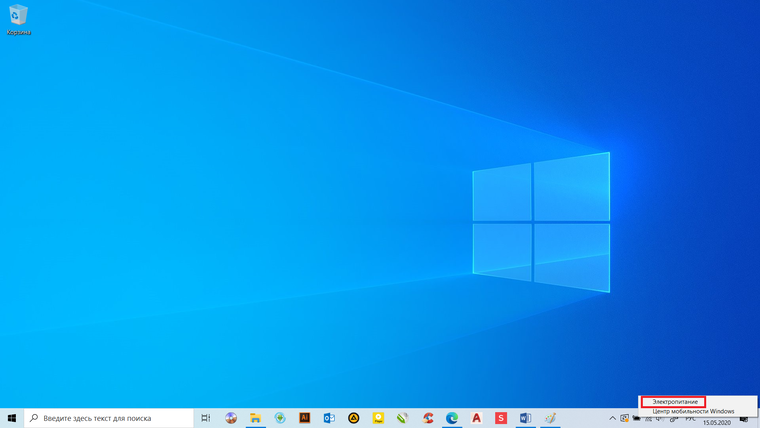Click the tray icon with orange dot
The width and height of the screenshot is (760, 428).
pos(624,418)
